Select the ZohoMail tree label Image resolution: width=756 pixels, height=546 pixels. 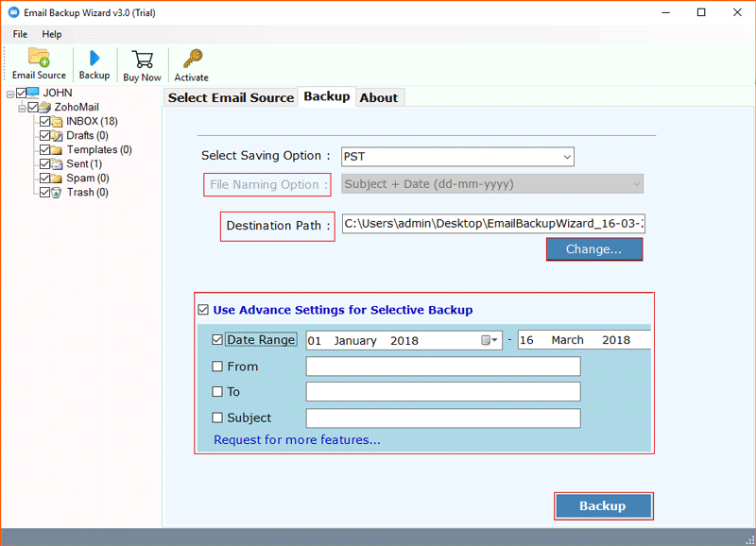(77, 107)
